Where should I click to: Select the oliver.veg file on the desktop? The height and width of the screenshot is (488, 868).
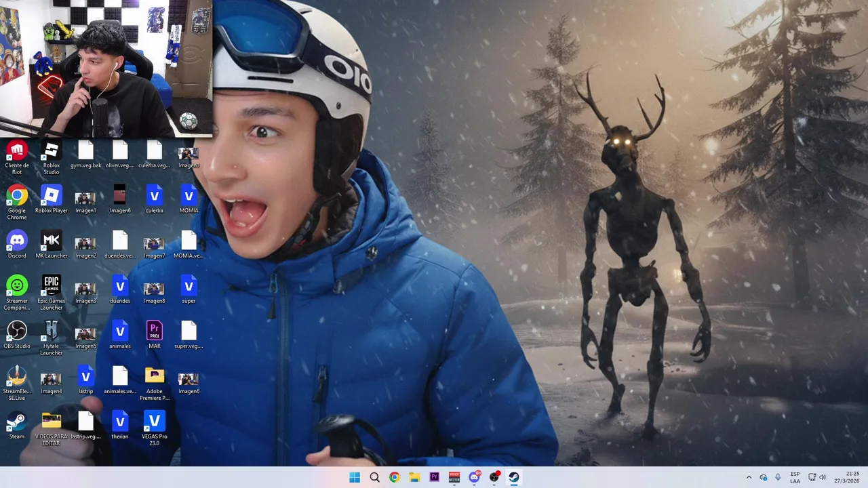(x=120, y=155)
